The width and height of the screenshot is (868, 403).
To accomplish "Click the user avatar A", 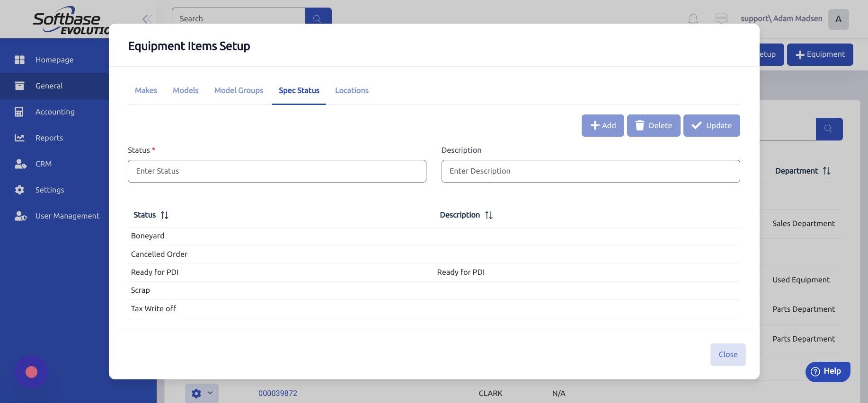I will click(x=838, y=19).
